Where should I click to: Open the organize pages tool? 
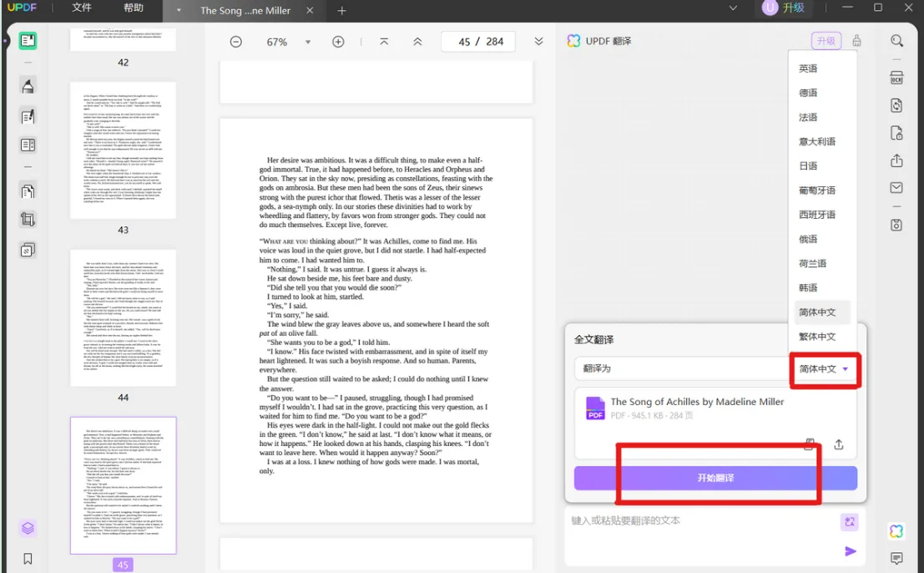28,191
